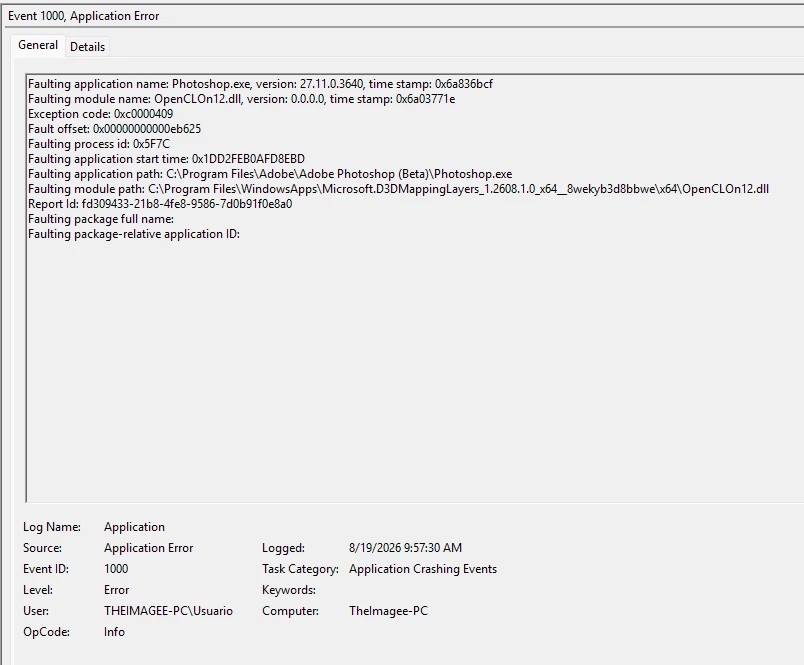Click the 'Log Name:' field label
The width and height of the screenshot is (804, 665).
tap(52, 527)
